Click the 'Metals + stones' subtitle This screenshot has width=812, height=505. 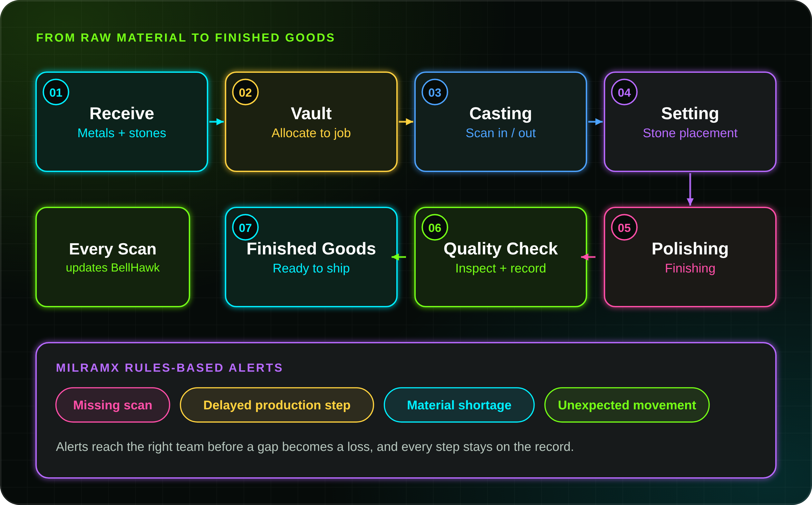point(121,133)
